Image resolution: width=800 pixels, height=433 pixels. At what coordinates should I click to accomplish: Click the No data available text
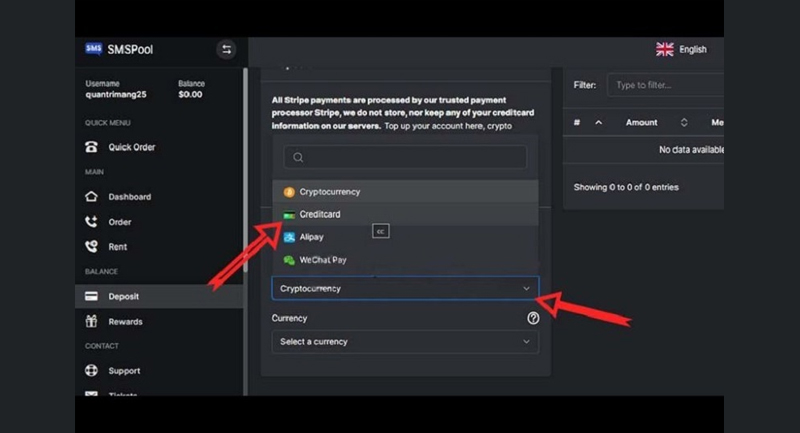691,150
